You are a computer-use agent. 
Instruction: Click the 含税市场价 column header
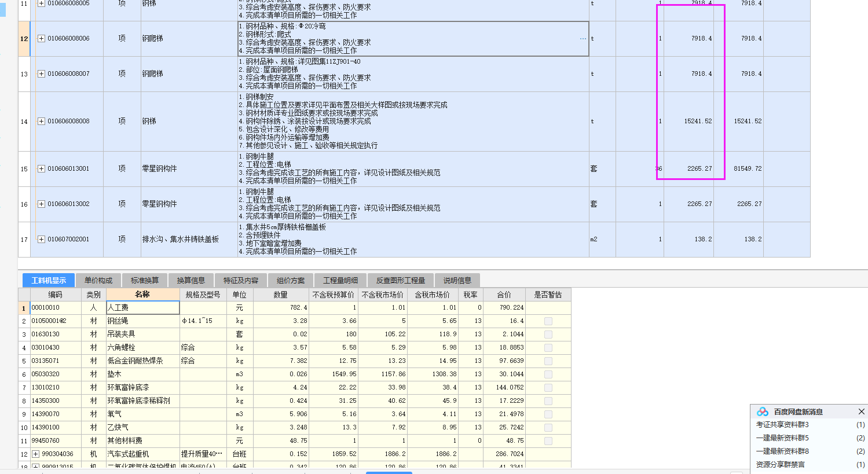coord(432,295)
